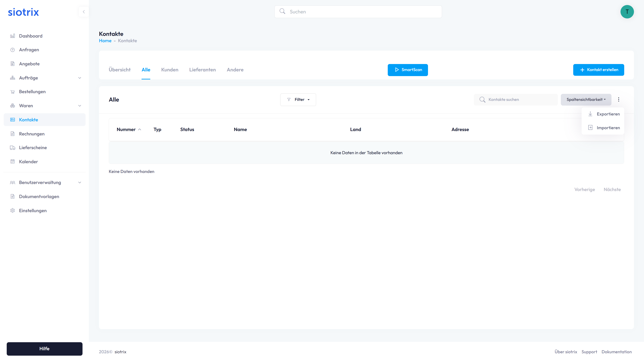The height and width of the screenshot is (362, 644).
Task: Open user avatar T profile menu
Action: pyautogui.click(x=627, y=12)
